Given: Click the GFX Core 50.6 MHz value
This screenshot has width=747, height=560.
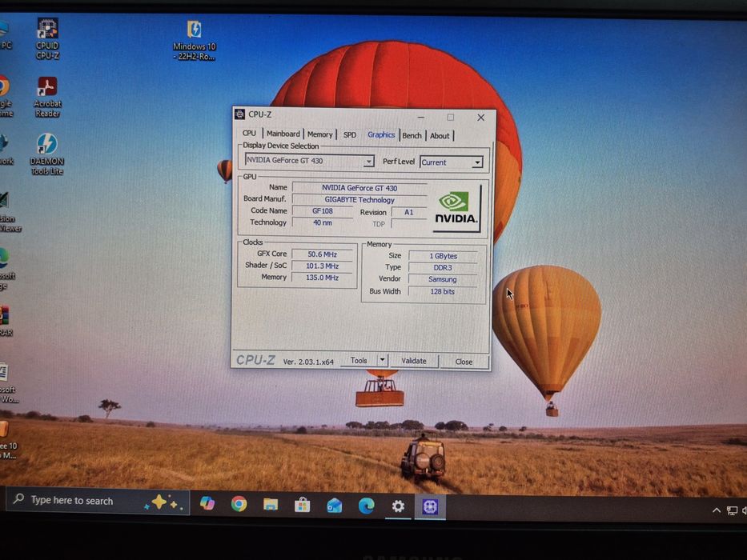Looking at the screenshot, I should click(322, 254).
